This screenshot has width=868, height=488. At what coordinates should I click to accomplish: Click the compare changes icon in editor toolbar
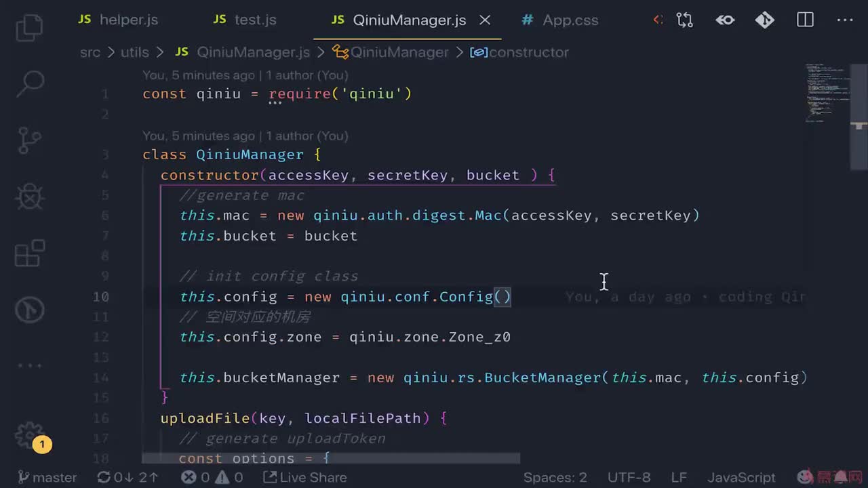click(x=684, y=20)
